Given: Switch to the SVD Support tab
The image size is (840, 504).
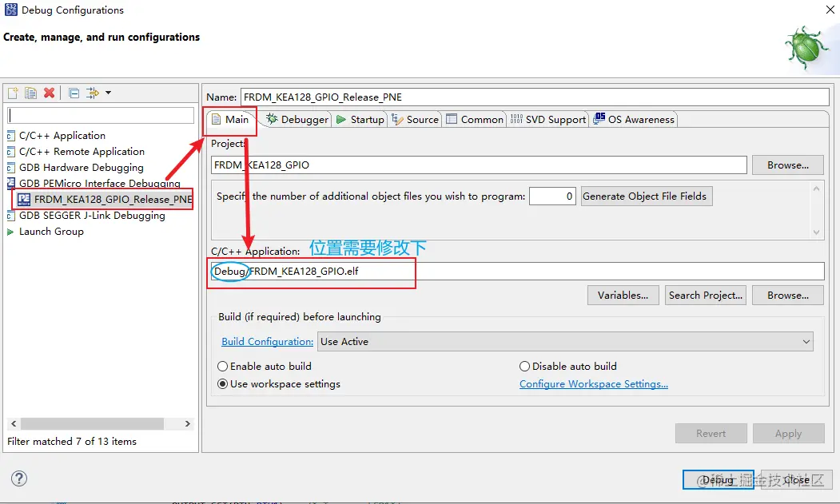Looking at the screenshot, I should pyautogui.click(x=548, y=120).
